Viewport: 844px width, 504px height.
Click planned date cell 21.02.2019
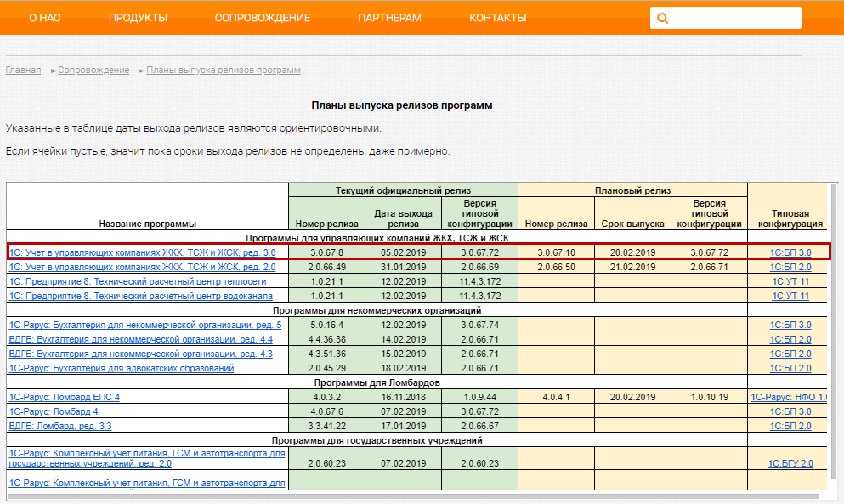633,267
